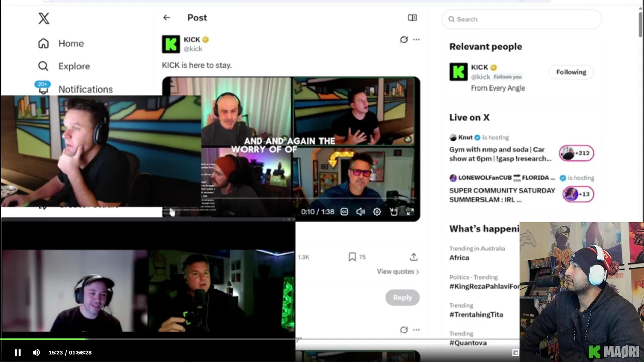The height and width of the screenshot is (362, 644).
Task: Go back using the Post arrow
Action: coord(166,18)
